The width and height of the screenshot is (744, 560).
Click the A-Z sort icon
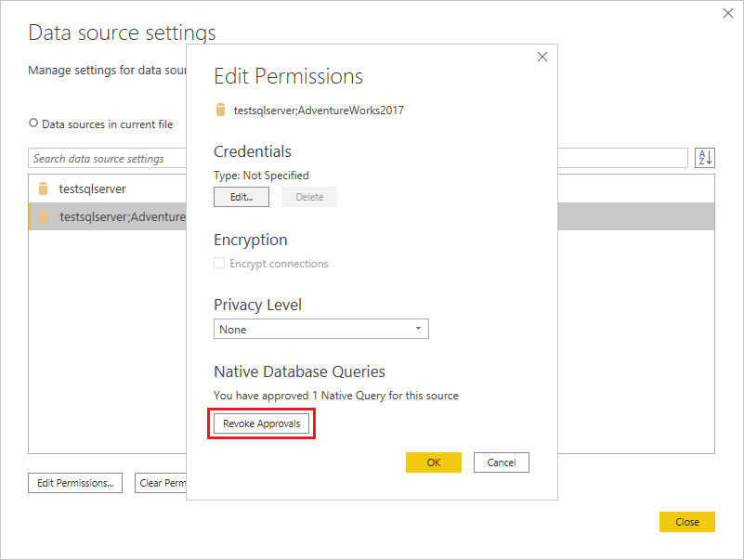705,158
